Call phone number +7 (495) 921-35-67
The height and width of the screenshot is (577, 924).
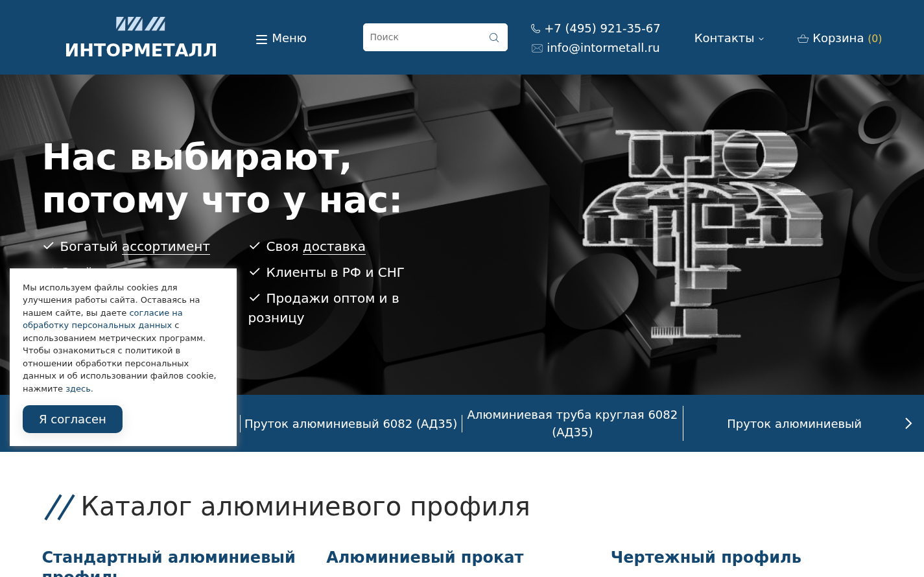click(602, 29)
